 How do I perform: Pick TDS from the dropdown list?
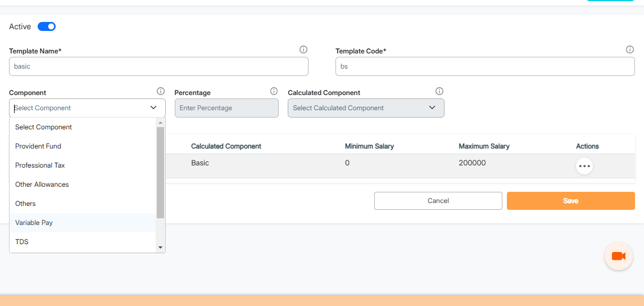click(x=22, y=242)
